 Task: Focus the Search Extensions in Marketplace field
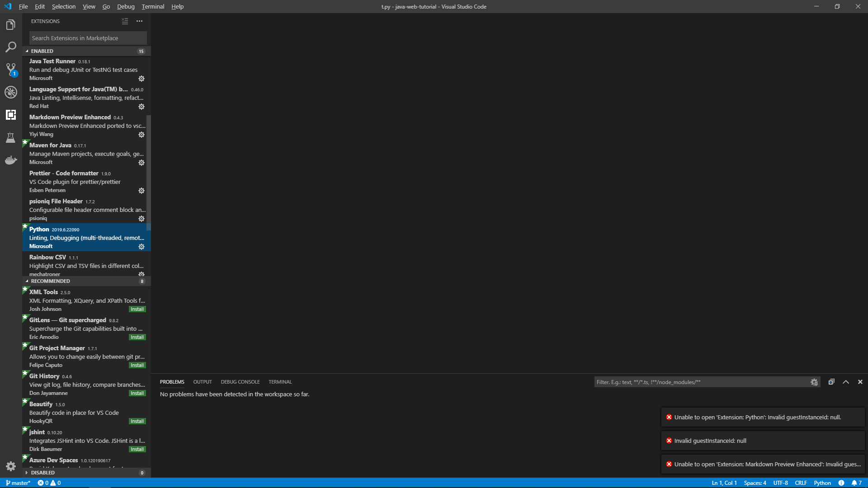pos(87,38)
